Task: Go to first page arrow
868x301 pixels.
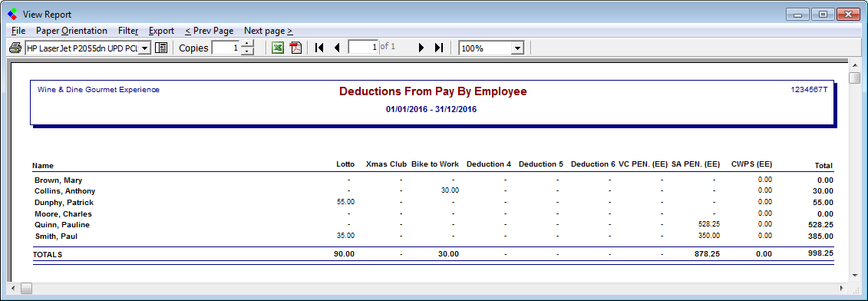Action: [x=318, y=48]
